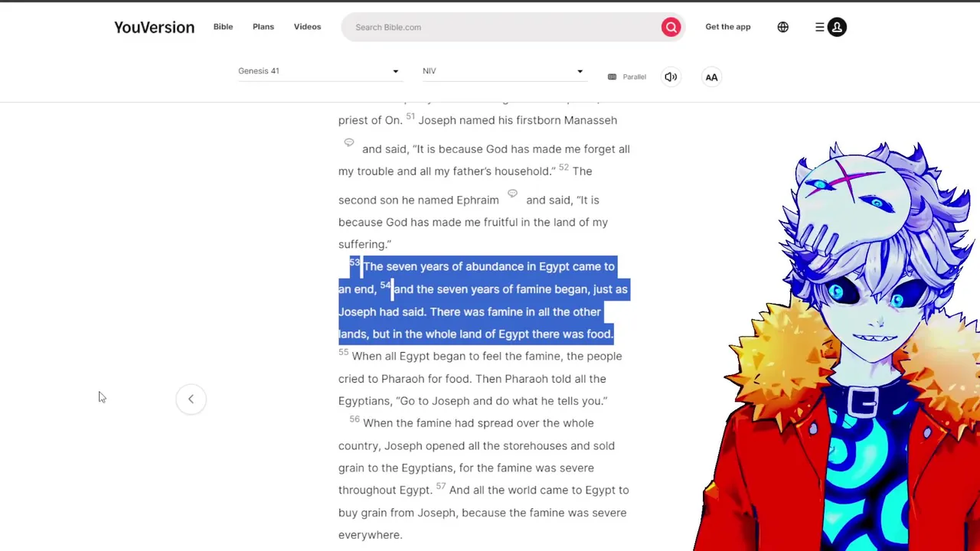
Task: Click the red search magnifier button
Action: (x=671, y=27)
